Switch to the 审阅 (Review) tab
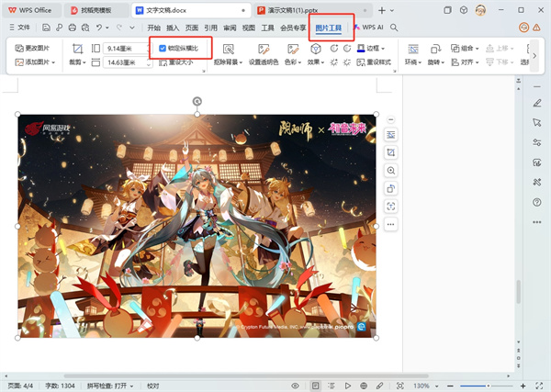Screen dimensions: 551x392 click(230, 28)
